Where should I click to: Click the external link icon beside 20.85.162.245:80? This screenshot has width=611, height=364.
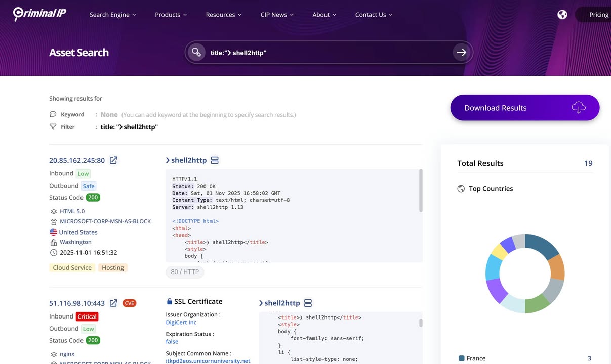113,160
